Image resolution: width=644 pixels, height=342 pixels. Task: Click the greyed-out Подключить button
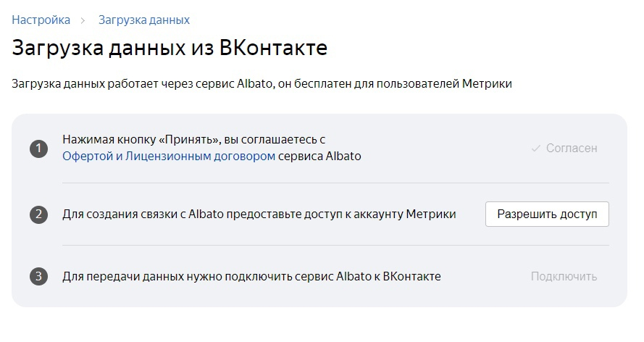point(564,276)
